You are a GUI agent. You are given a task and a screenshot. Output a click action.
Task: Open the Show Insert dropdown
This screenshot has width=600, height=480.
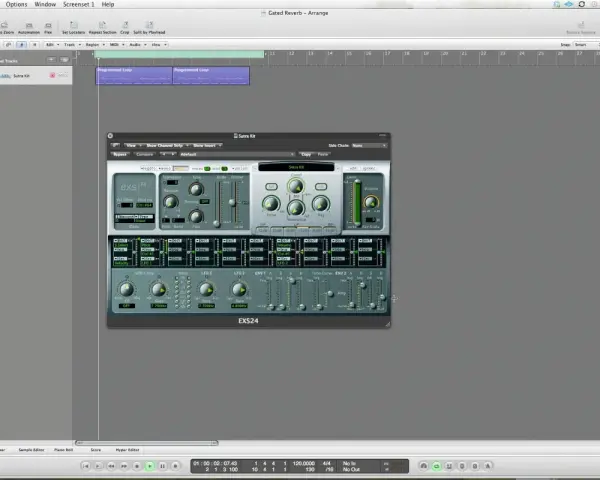[207, 145]
